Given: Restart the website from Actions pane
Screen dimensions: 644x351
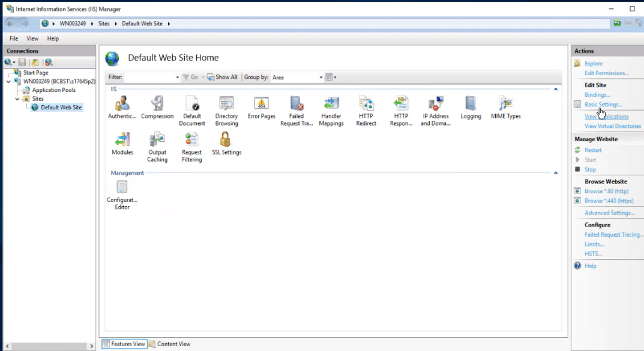Looking at the screenshot, I should 593,150.
